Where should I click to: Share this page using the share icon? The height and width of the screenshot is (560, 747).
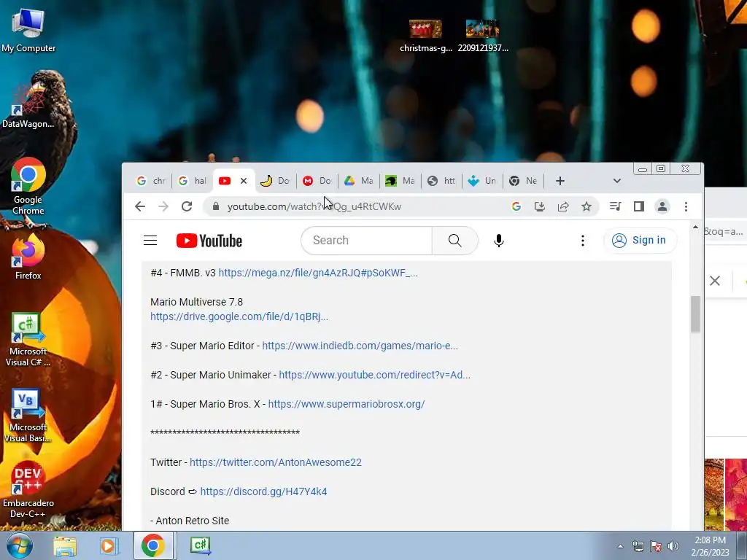click(x=563, y=206)
